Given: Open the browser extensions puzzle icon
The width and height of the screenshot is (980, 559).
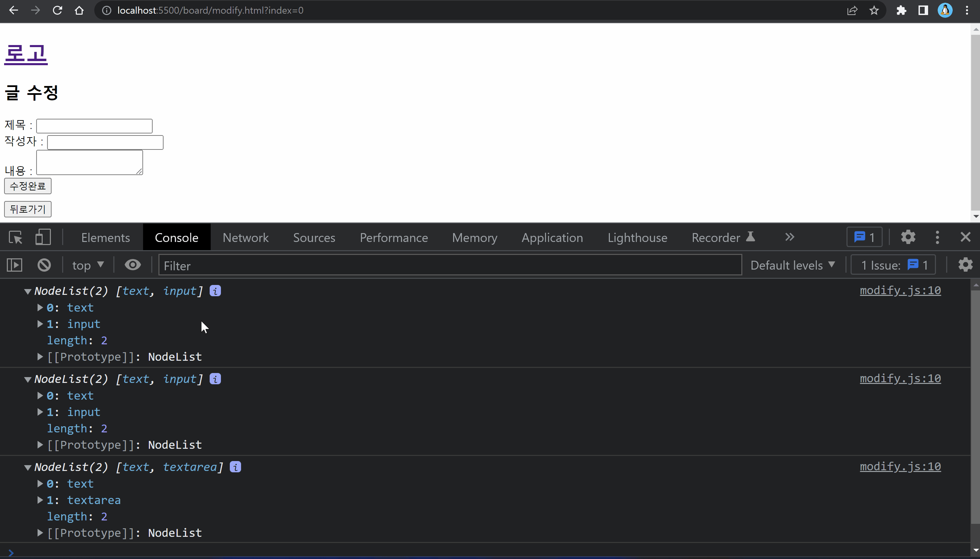Looking at the screenshot, I should (x=901, y=10).
